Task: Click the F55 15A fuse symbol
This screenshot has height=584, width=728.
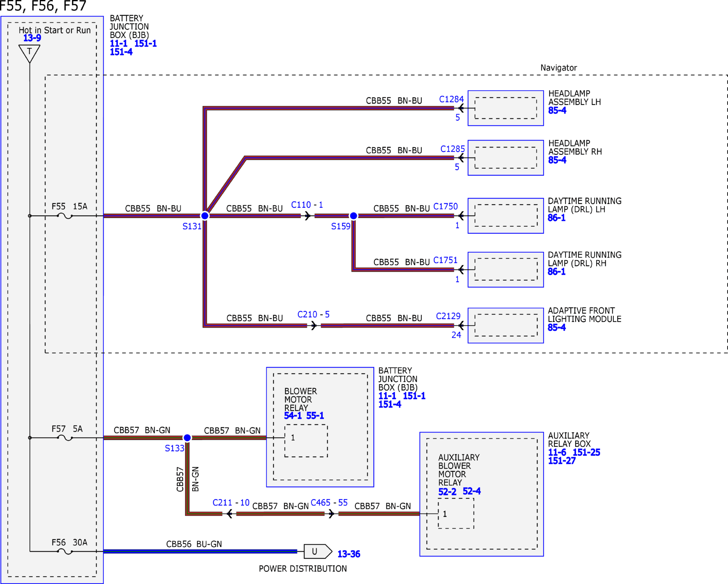Action: [x=65, y=216]
